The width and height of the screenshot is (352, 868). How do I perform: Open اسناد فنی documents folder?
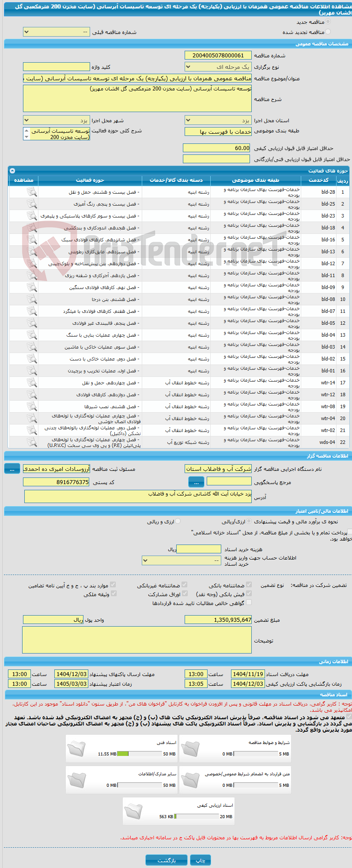(76, 749)
